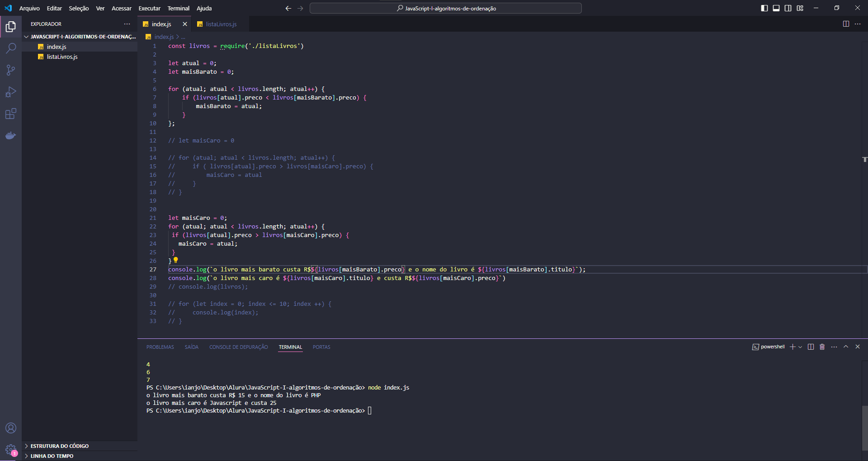Click the powershell terminal label
This screenshot has height=461, width=868.
pos(769,347)
